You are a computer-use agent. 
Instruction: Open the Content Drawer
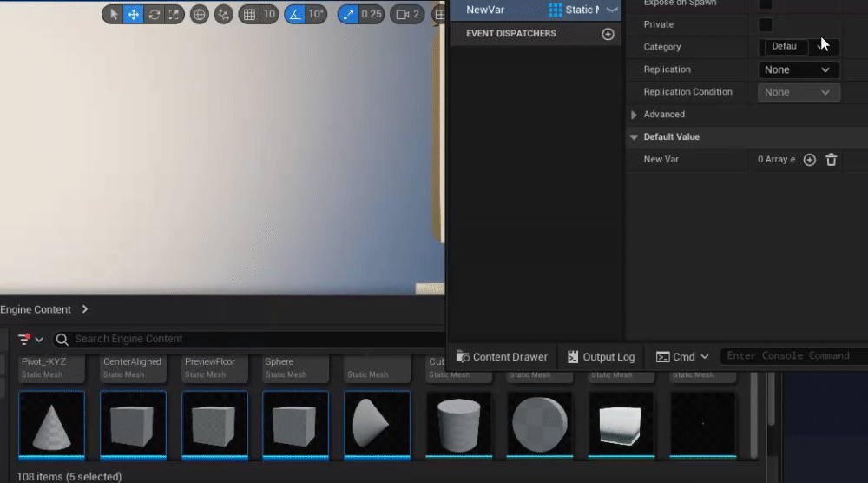(502, 357)
